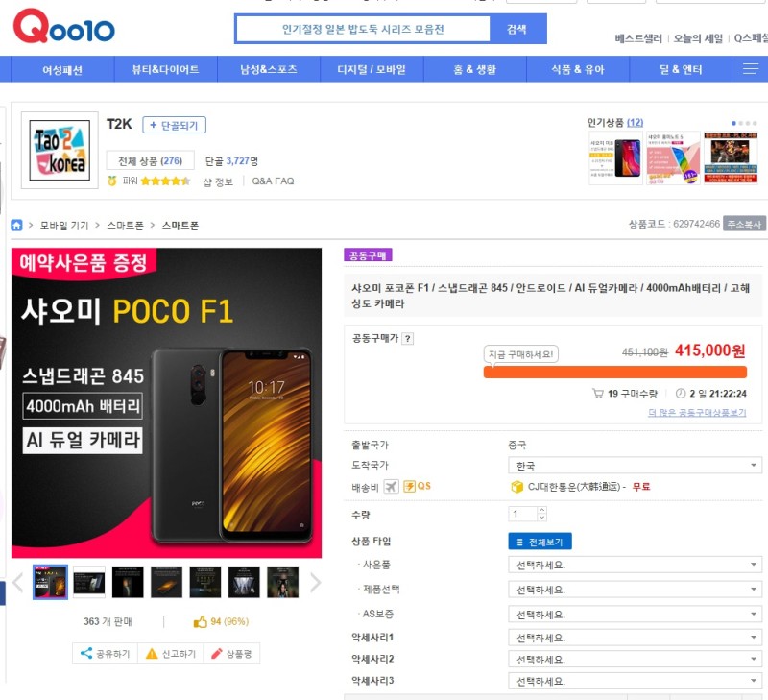Follow the shop with 단골되기
Screen dimensions: 768x700
point(175,125)
